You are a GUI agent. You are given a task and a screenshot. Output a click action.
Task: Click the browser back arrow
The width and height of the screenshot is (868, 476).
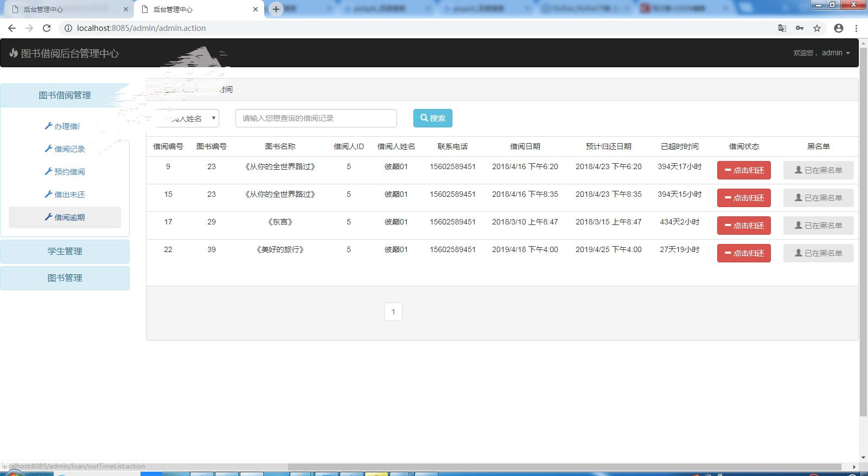(x=12, y=28)
